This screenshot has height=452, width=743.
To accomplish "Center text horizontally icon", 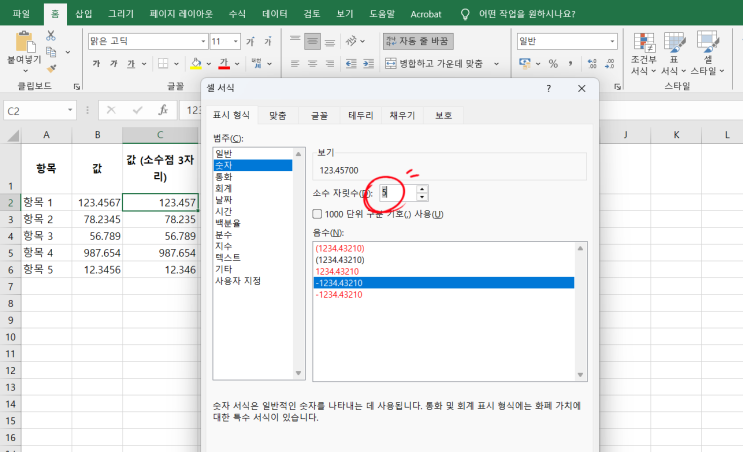I will [x=312, y=63].
